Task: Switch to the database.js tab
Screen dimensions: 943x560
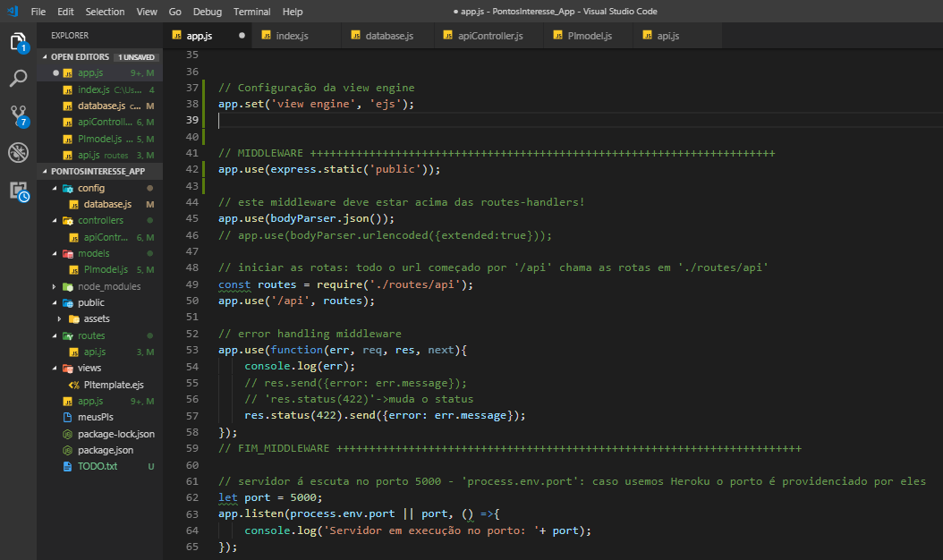Action: click(x=388, y=37)
